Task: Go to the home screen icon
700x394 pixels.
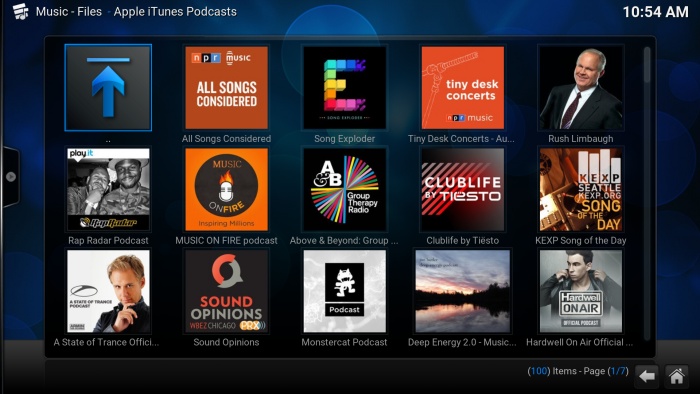Action: pos(676,376)
